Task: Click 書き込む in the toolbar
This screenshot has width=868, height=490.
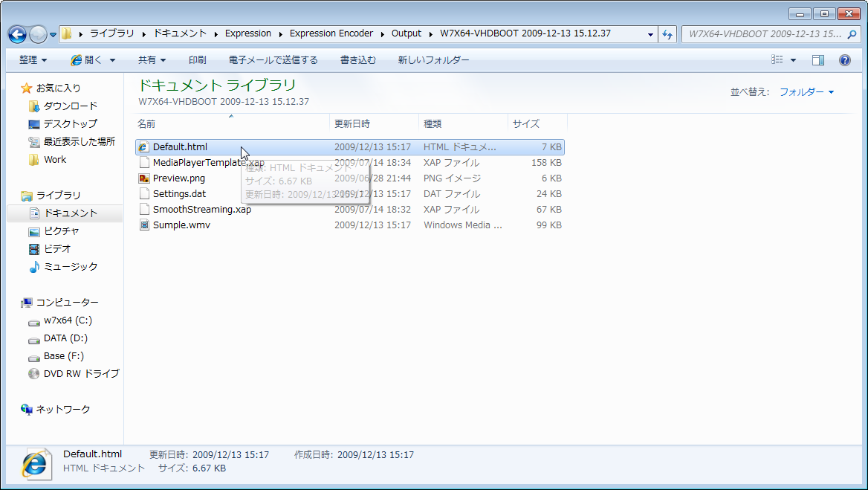Action: click(357, 59)
